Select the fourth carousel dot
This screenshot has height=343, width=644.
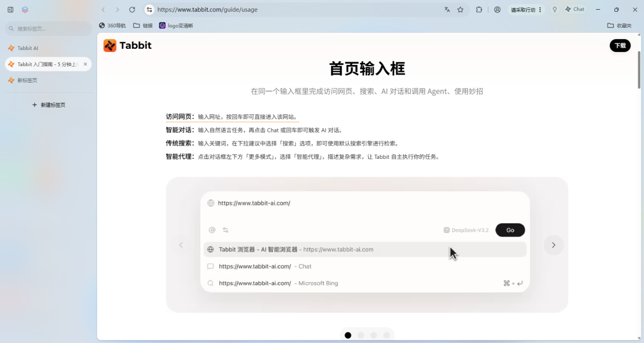(386, 335)
